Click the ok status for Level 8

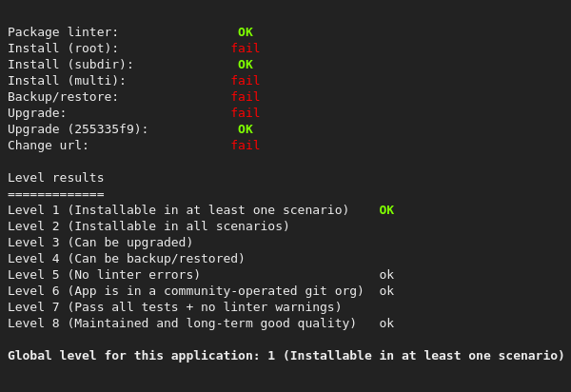(386, 323)
